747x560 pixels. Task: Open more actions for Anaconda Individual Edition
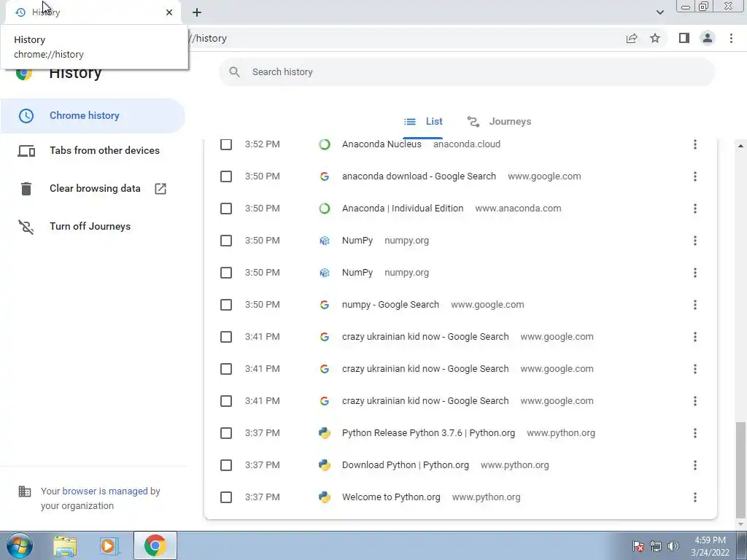click(695, 209)
